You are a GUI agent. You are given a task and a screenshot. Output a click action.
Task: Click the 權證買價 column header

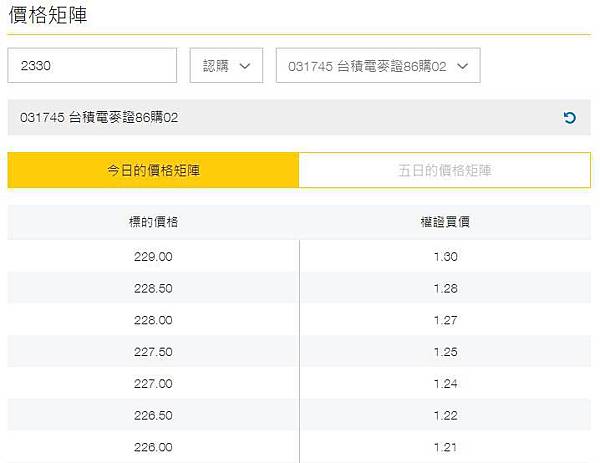click(445, 222)
